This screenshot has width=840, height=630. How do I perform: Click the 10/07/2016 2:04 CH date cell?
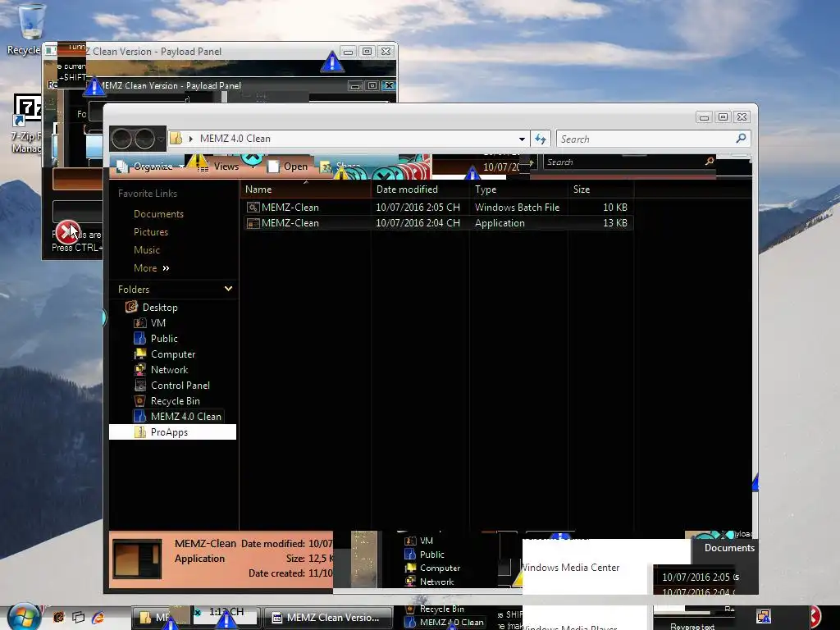coord(418,223)
